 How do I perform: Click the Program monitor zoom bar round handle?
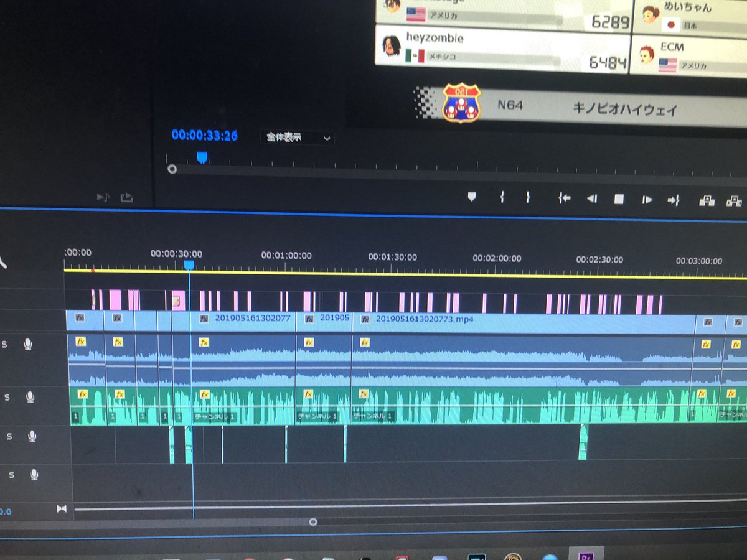(172, 169)
